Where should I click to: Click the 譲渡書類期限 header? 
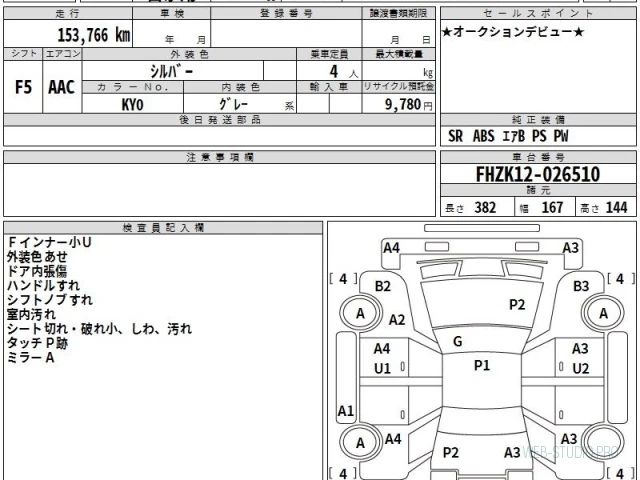(x=398, y=13)
